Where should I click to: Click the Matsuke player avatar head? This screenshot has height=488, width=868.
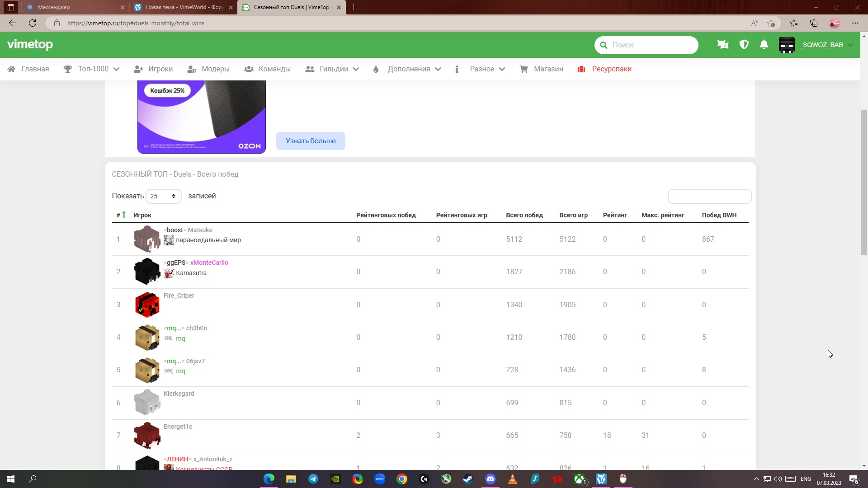click(147, 239)
